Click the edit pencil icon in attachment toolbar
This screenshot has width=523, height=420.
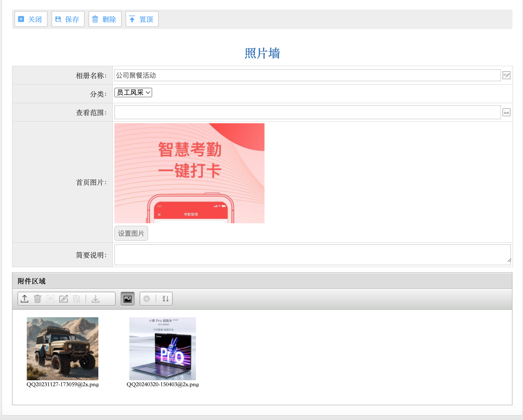64,299
